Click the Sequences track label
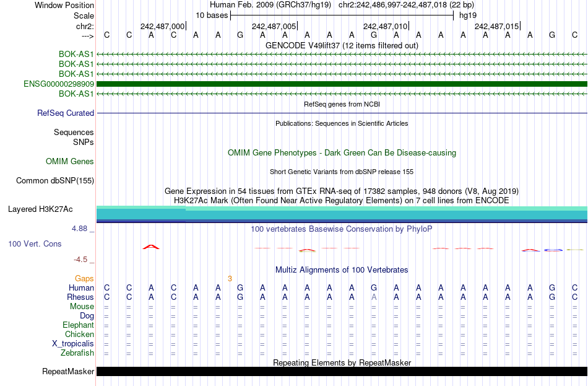 pos(74,132)
